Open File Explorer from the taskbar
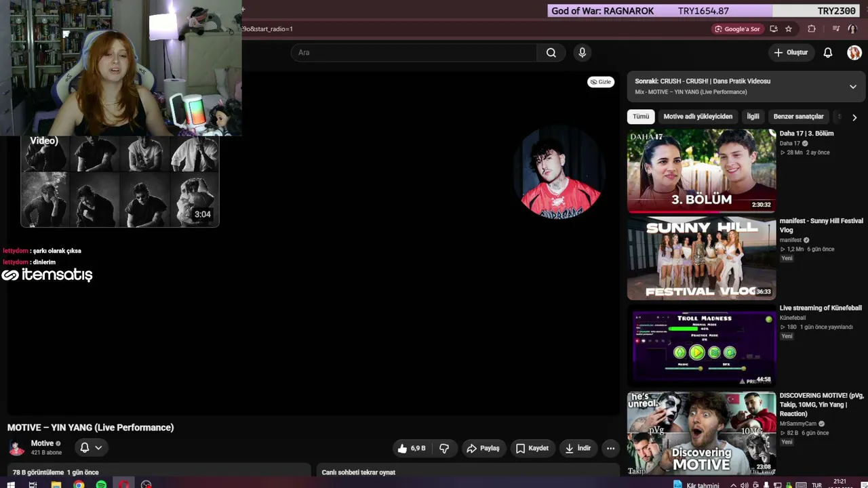Image resolution: width=868 pixels, height=488 pixels. 56,485
